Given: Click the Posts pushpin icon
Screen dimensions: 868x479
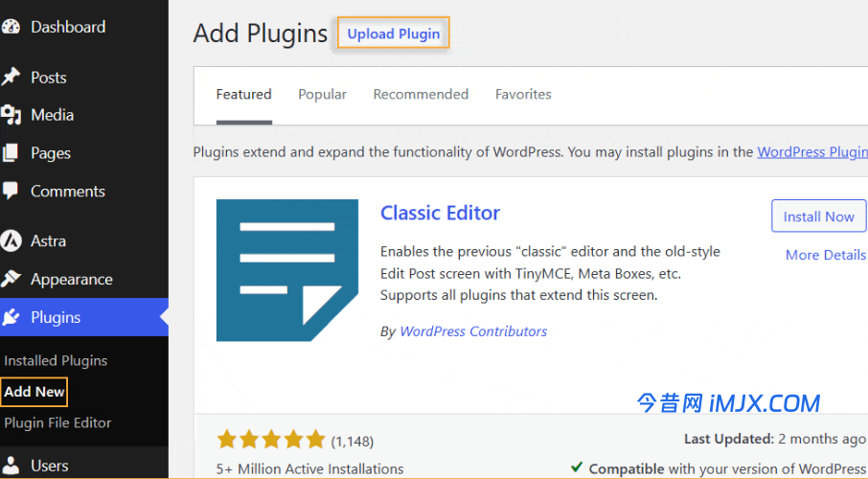Looking at the screenshot, I should 10,77.
